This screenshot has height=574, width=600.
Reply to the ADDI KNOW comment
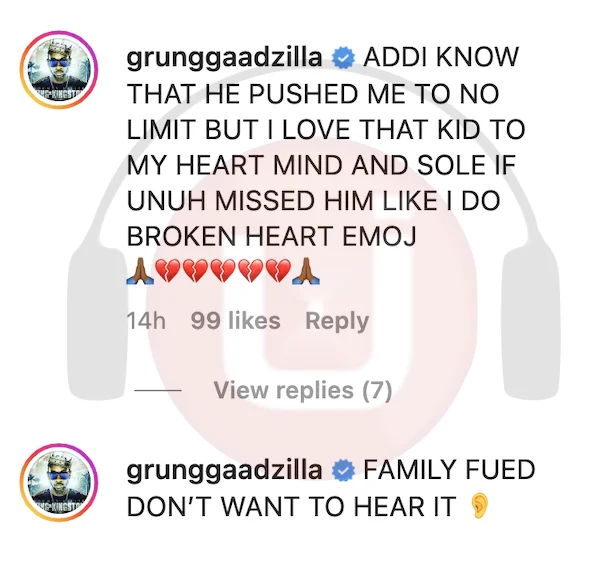tap(337, 321)
